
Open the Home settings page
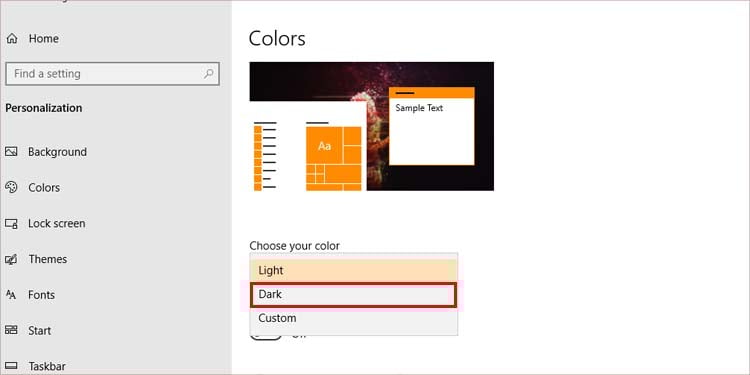(44, 39)
